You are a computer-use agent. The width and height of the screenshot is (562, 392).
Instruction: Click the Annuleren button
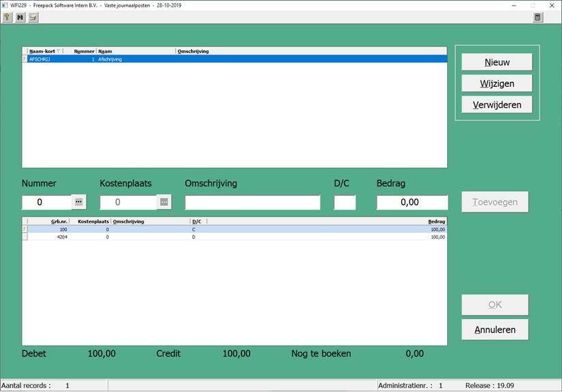[494, 330]
